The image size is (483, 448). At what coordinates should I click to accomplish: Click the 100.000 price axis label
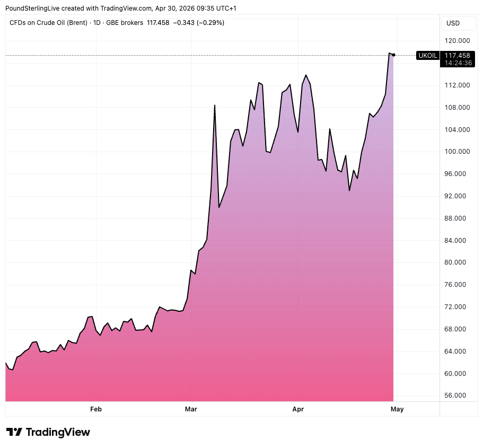(x=457, y=152)
